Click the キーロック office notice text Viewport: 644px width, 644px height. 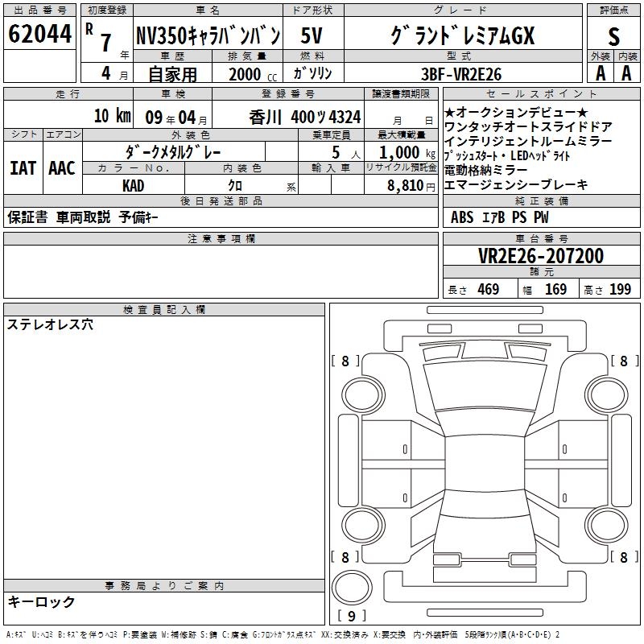[41, 601]
